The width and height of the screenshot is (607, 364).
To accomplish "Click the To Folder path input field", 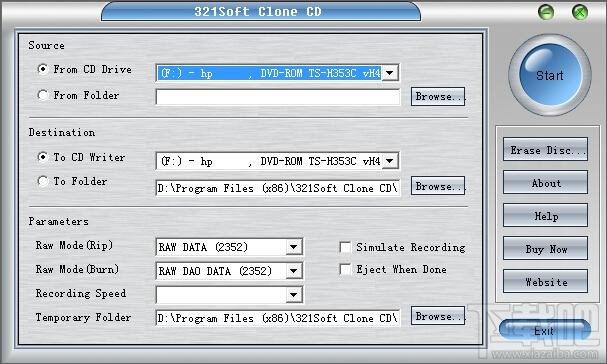I will [x=278, y=188].
